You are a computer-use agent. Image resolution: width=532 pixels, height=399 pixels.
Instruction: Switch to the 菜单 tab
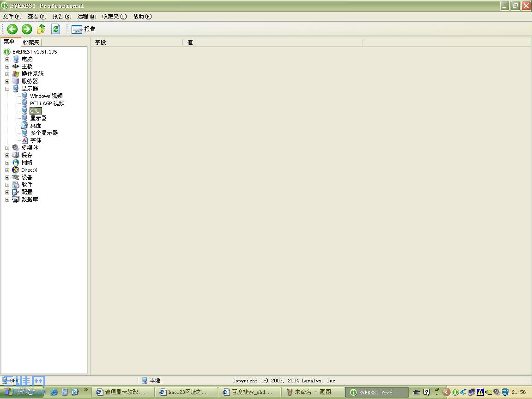coord(9,42)
